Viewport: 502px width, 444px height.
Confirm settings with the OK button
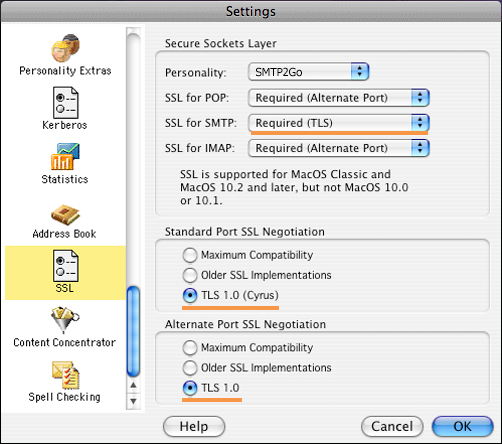tap(463, 426)
